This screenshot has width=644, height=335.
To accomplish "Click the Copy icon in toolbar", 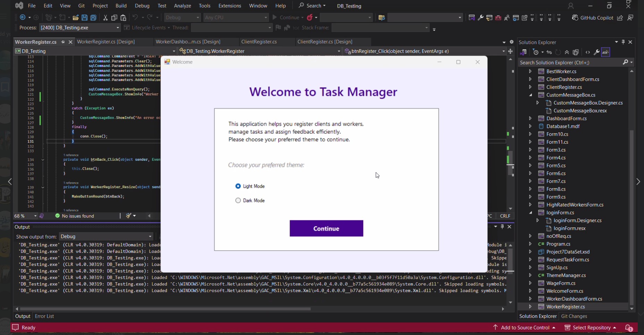I will pyautogui.click(x=114, y=17).
